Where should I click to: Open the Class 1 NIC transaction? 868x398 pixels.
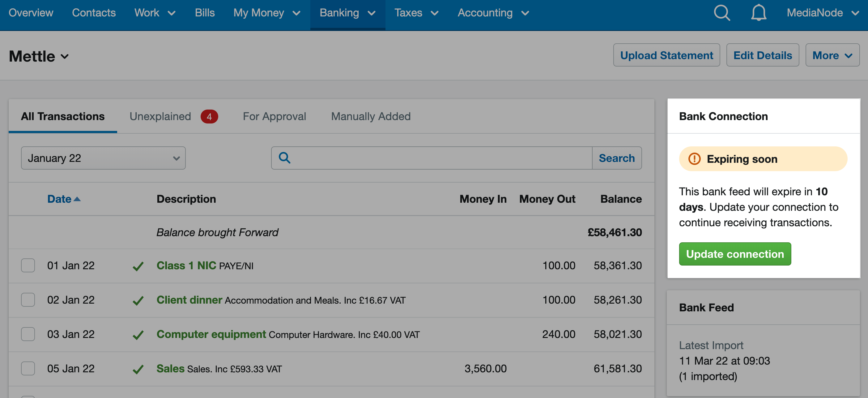[186, 266]
